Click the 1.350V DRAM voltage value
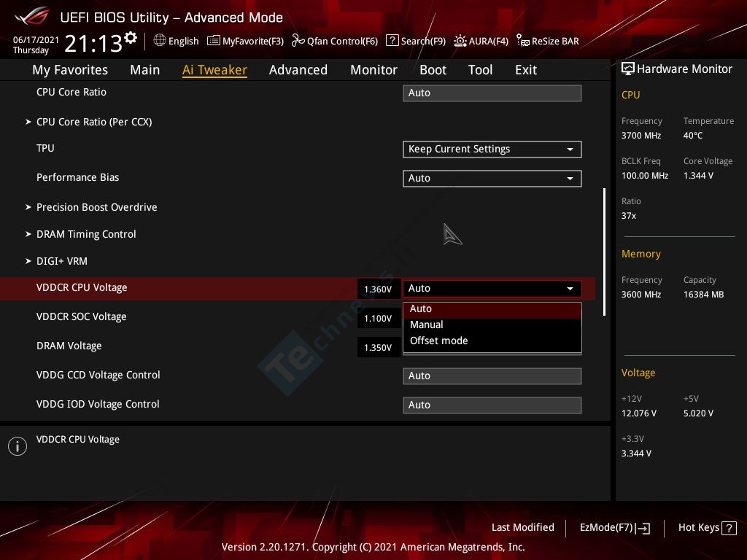Screen dimensions: 747x560 pyautogui.click(x=378, y=348)
